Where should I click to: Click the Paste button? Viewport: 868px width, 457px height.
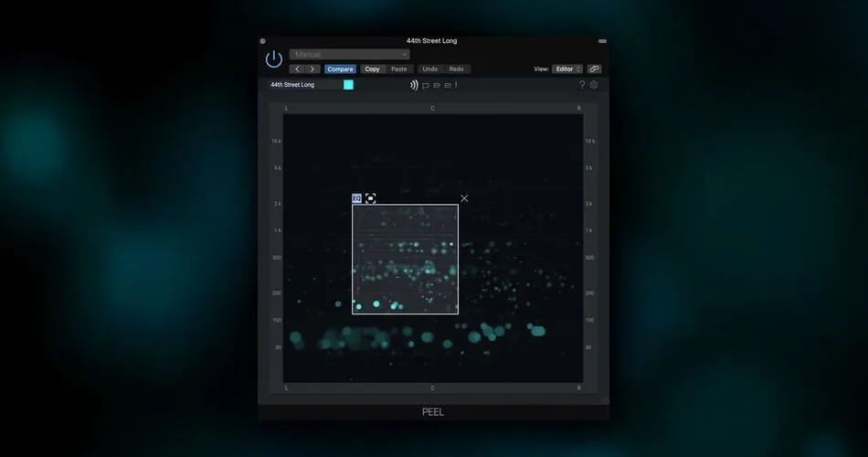[x=398, y=69]
